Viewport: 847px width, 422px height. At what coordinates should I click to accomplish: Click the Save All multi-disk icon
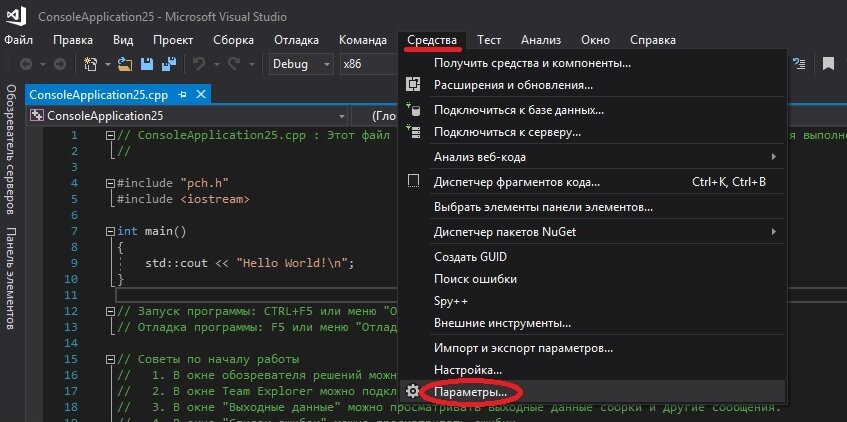coord(169,64)
